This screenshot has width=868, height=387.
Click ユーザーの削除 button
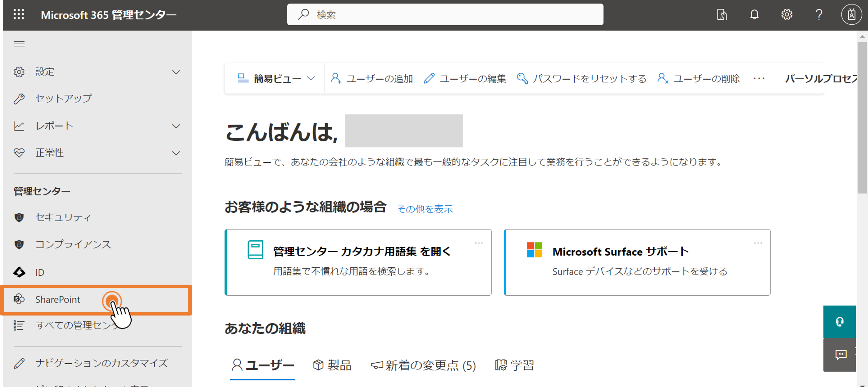pyautogui.click(x=698, y=78)
